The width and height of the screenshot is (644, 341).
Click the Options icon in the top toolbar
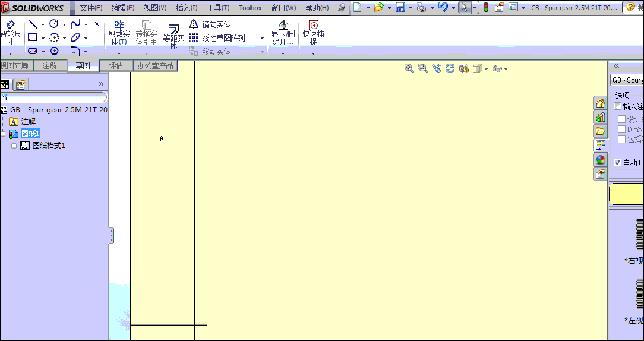pos(513,7)
